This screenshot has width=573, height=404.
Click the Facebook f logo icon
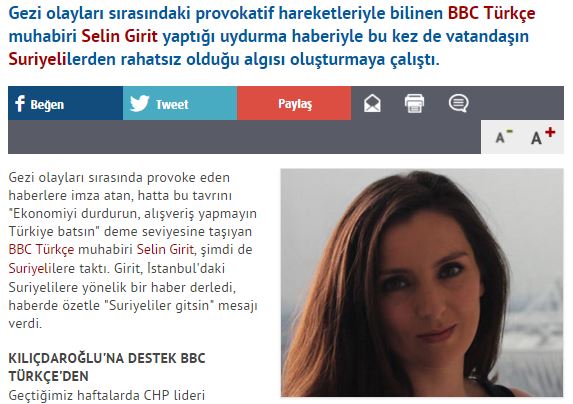(x=20, y=104)
